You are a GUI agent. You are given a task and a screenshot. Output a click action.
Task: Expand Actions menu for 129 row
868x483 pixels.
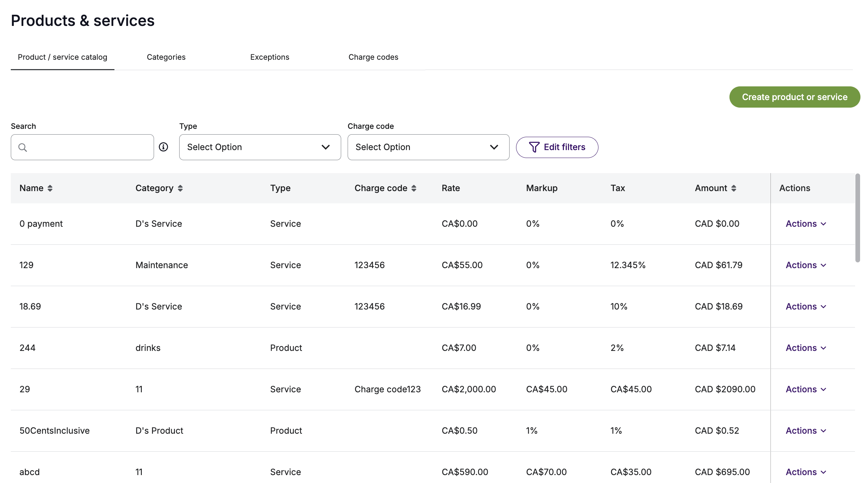coord(806,265)
